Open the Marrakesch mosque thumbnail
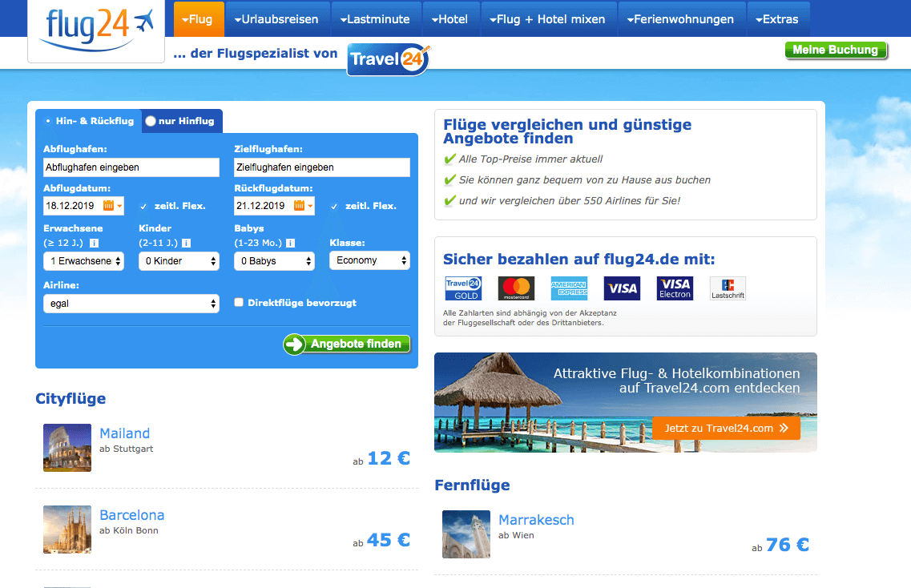Viewport: 911px width, 588px height. 466,534
